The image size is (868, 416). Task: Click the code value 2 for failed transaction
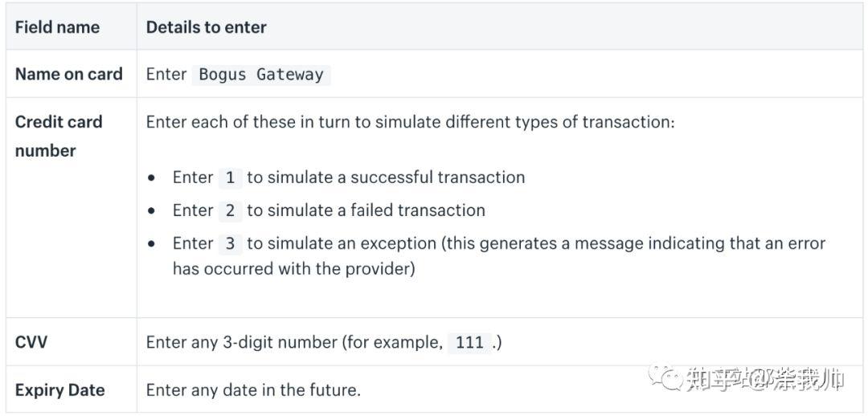(231, 210)
